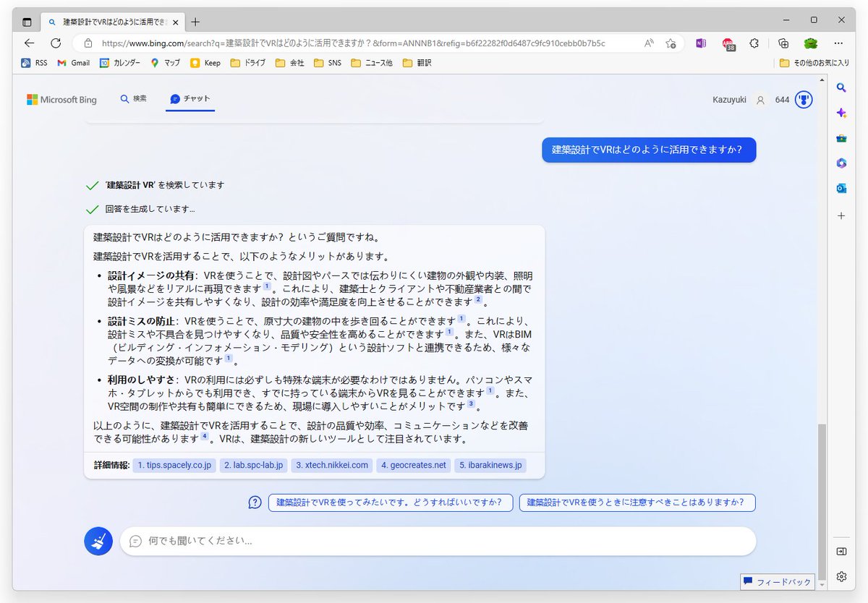Screen dimensions: 868x603
Task: Expand the 翻訳 bookmarks folder
Action: click(417, 63)
